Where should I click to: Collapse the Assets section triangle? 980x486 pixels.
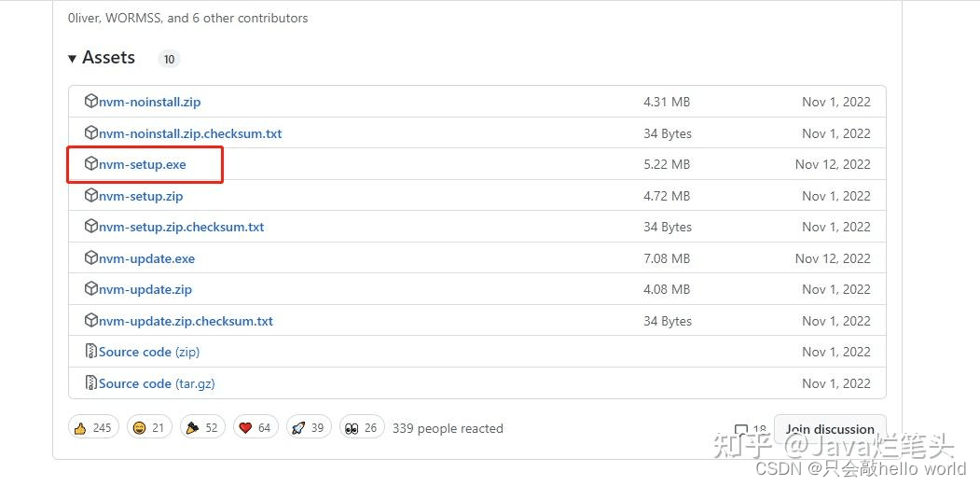point(72,58)
